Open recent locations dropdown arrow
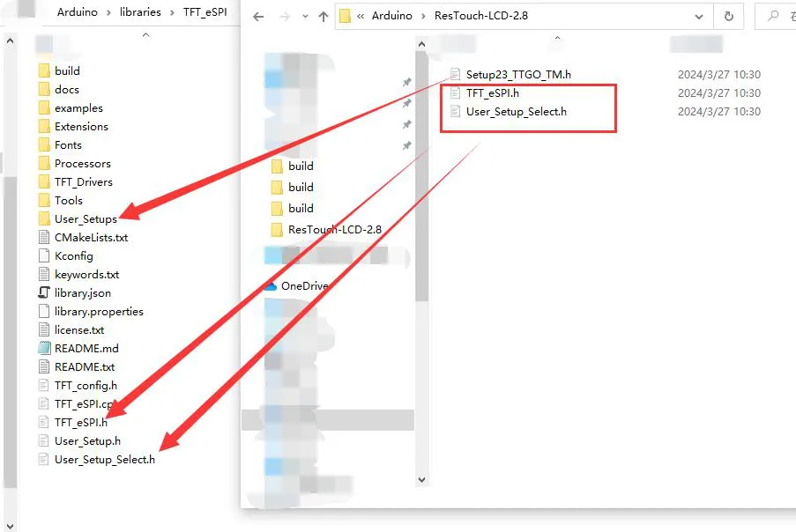The height and width of the screenshot is (532, 796). (x=305, y=17)
